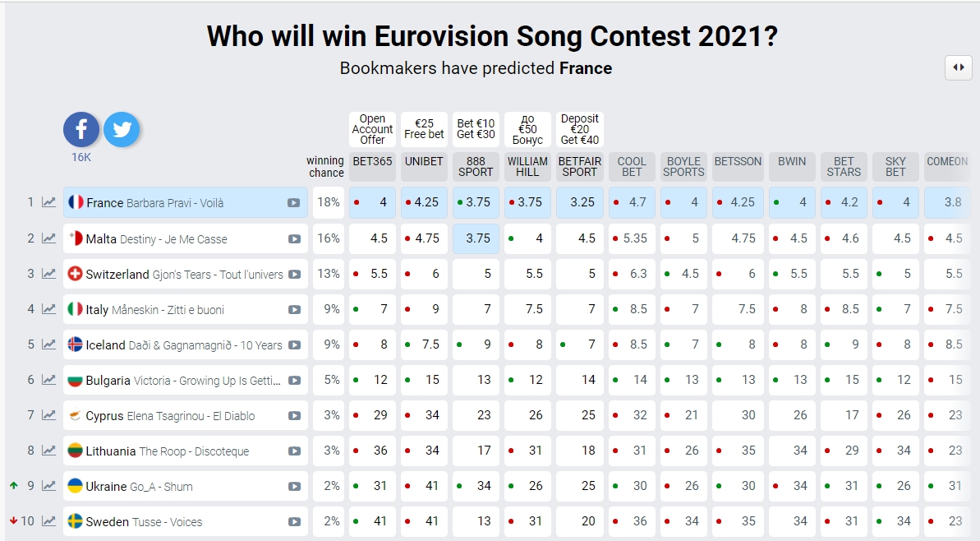Click the Betfair Deposit €20 Get €40 offer

tap(579, 129)
